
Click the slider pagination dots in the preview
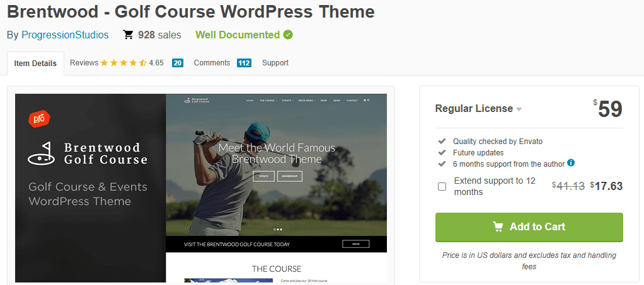(x=278, y=230)
